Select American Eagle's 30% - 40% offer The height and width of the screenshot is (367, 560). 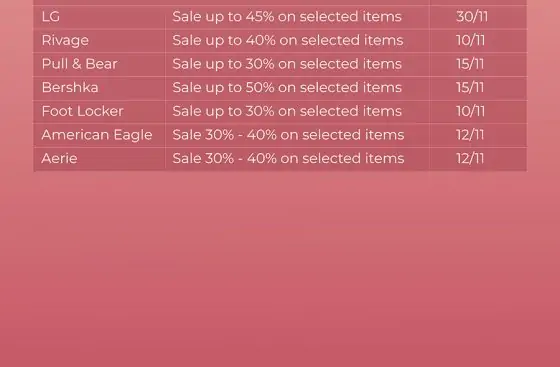tap(288, 135)
